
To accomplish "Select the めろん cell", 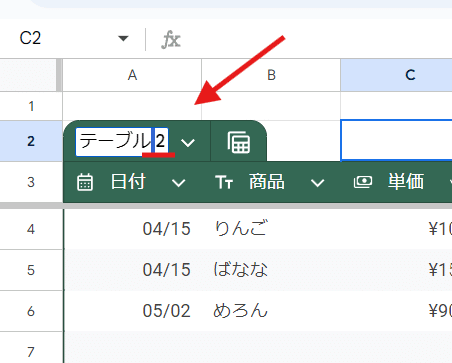I will coord(271,311).
